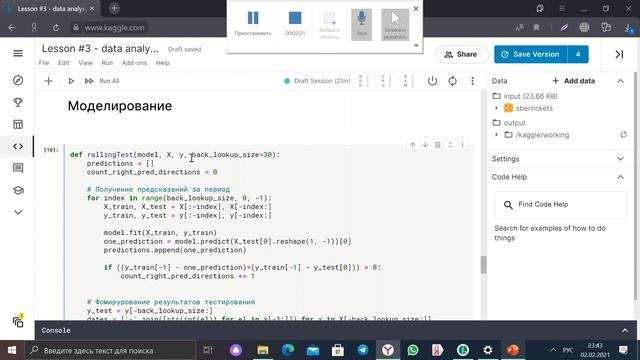
Task: Open version number 4 button
Action: point(578,54)
